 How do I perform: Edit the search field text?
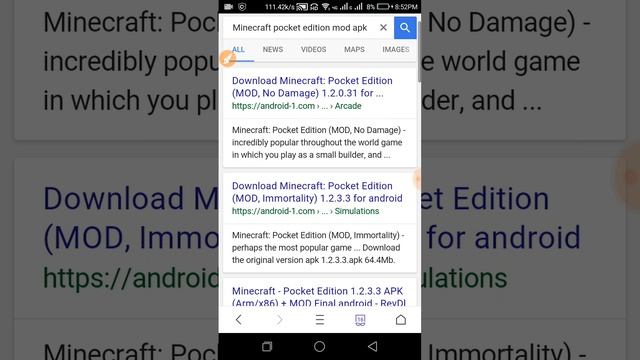click(x=300, y=28)
